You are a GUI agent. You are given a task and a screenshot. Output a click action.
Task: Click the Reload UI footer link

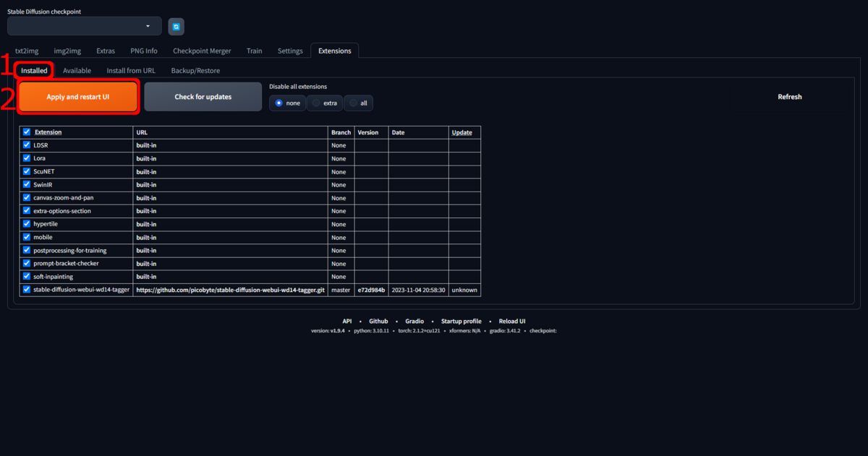[x=512, y=321]
